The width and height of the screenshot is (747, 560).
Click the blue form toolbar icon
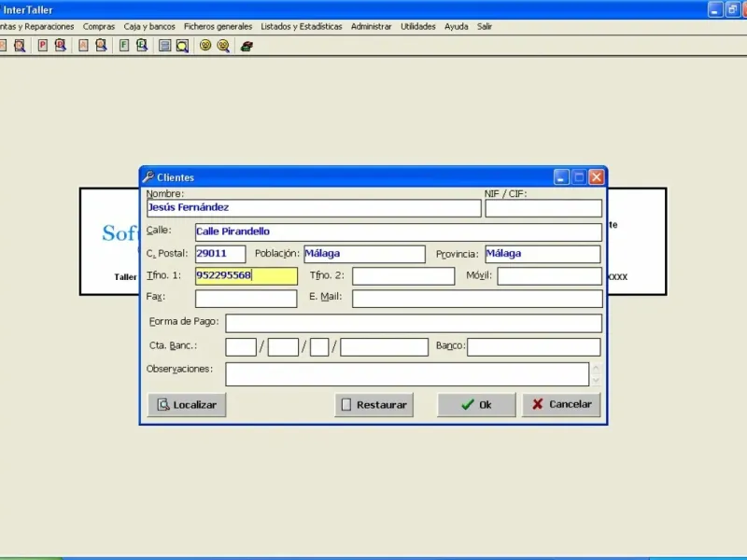click(x=164, y=45)
